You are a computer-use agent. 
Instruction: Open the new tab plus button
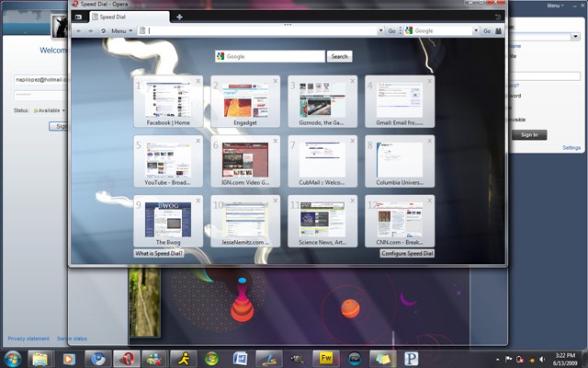click(179, 17)
